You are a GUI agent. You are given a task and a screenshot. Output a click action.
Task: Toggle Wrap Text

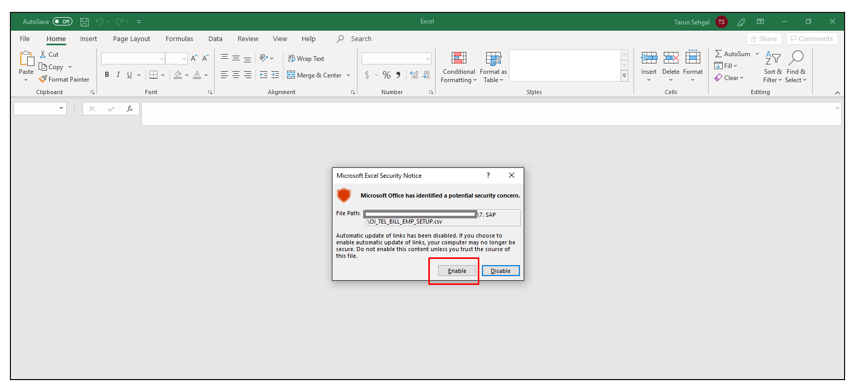pos(306,59)
